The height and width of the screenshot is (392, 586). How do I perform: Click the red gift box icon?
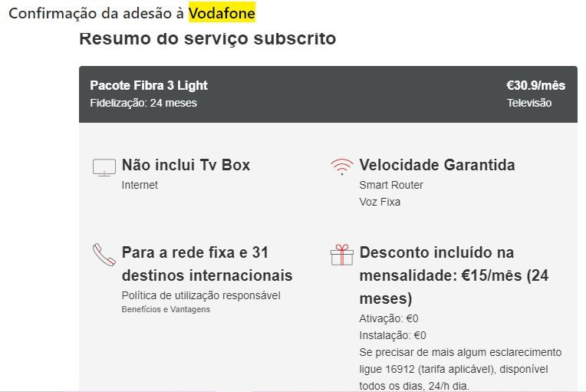pyautogui.click(x=341, y=255)
